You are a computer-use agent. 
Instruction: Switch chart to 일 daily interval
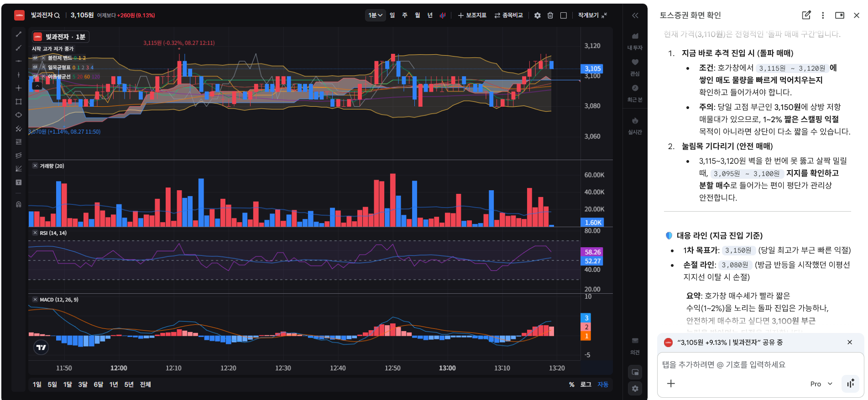(x=392, y=16)
